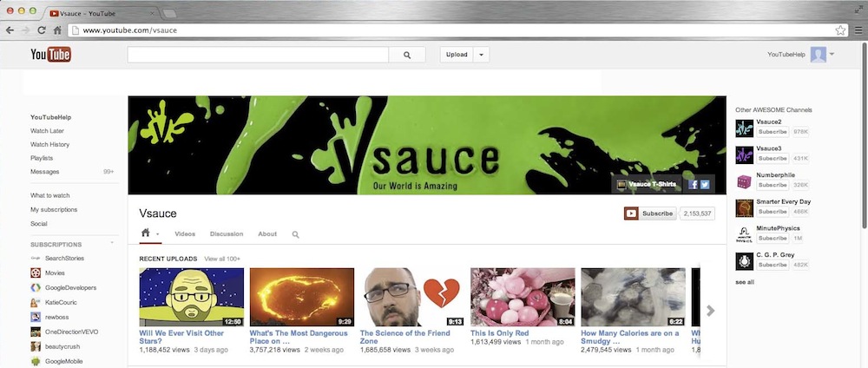Bookmark this page with the star icon
The width and height of the screenshot is (868, 368).
(x=840, y=30)
